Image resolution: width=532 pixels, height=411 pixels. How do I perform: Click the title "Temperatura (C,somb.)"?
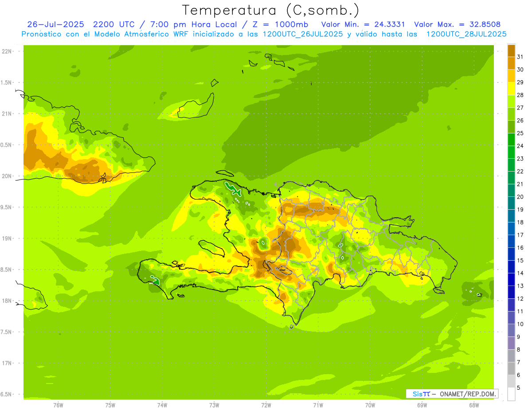[x=271, y=10]
